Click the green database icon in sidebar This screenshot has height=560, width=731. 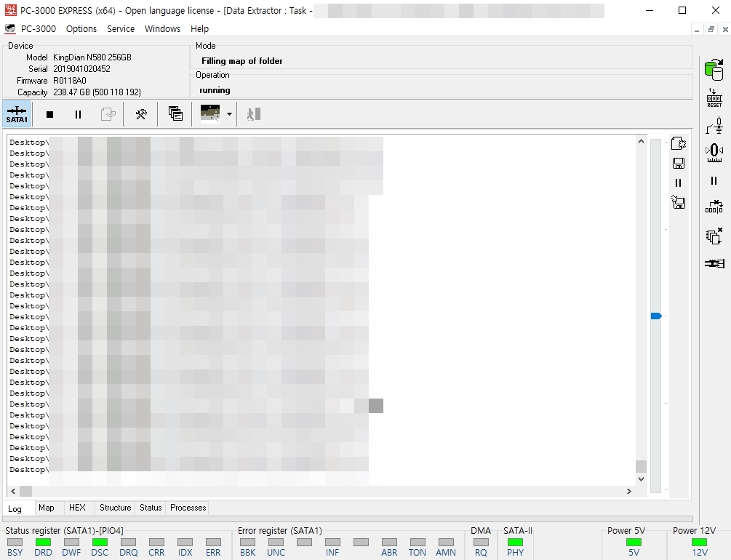714,70
